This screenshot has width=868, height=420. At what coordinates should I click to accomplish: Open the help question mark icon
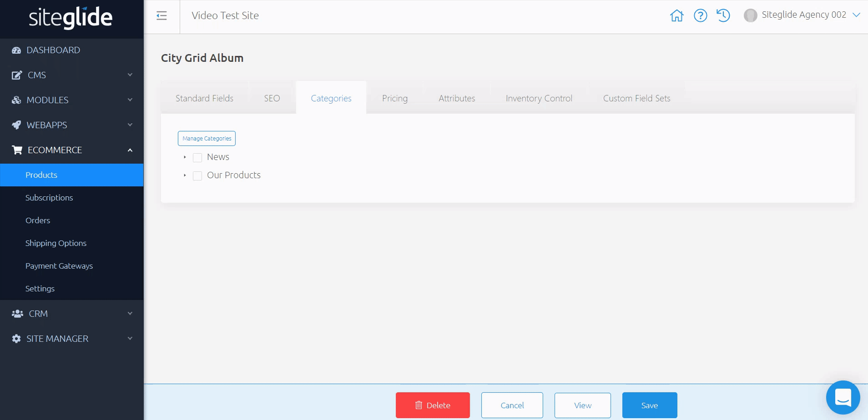click(x=700, y=15)
